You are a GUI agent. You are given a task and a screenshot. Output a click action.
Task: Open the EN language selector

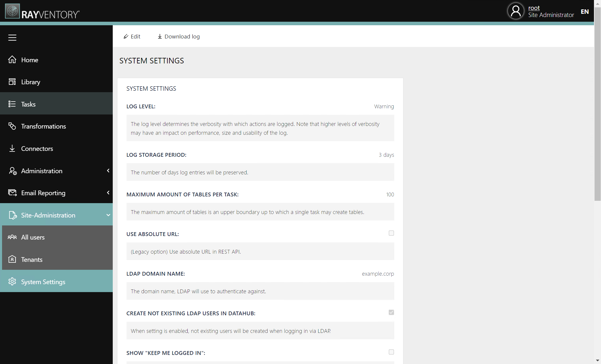pos(585,11)
